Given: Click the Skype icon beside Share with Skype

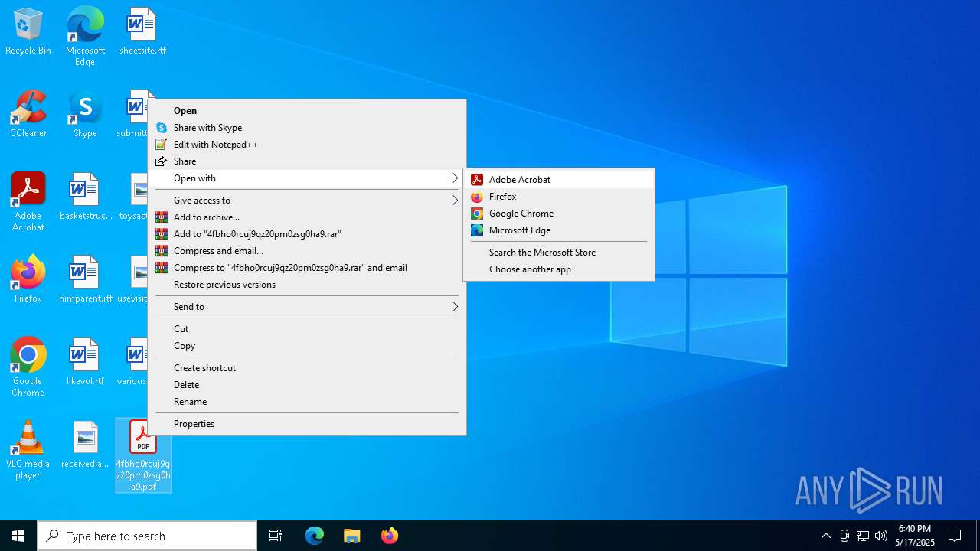Looking at the screenshot, I should 161,128.
